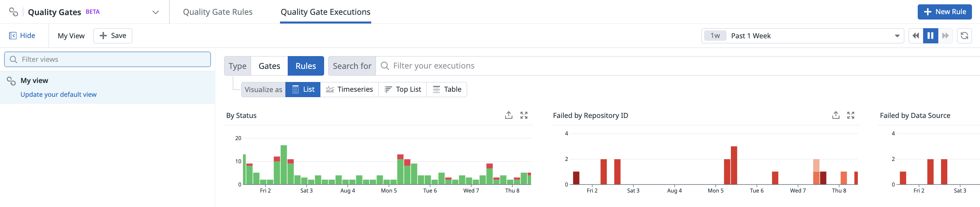
Task: Click the export icon on By Status chart
Action: 508,115
